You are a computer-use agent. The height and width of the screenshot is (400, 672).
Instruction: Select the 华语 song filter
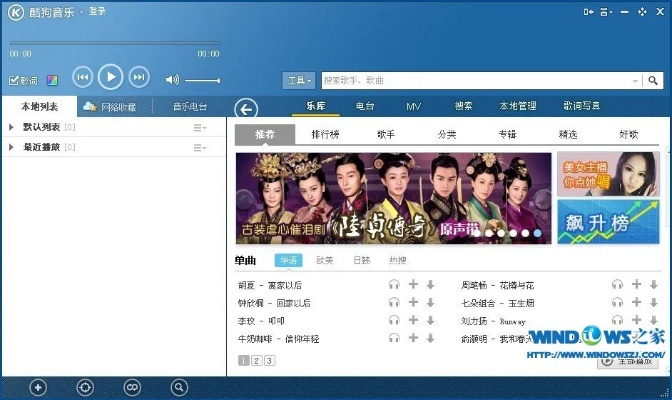(289, 260)
